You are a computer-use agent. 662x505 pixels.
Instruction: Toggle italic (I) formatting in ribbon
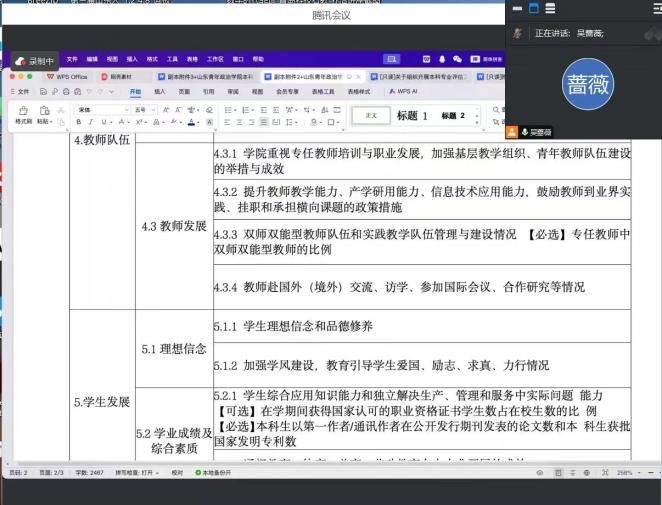pos(91,122)
